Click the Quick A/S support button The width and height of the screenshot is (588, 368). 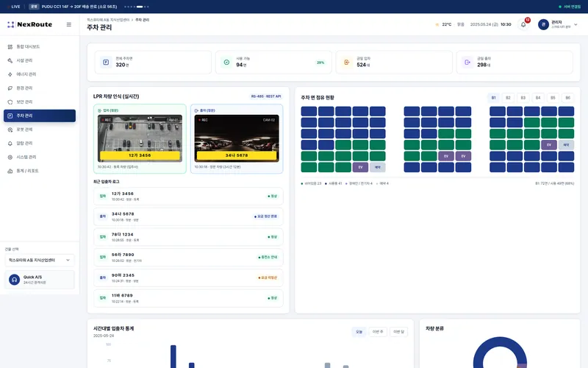coord(40,280)
